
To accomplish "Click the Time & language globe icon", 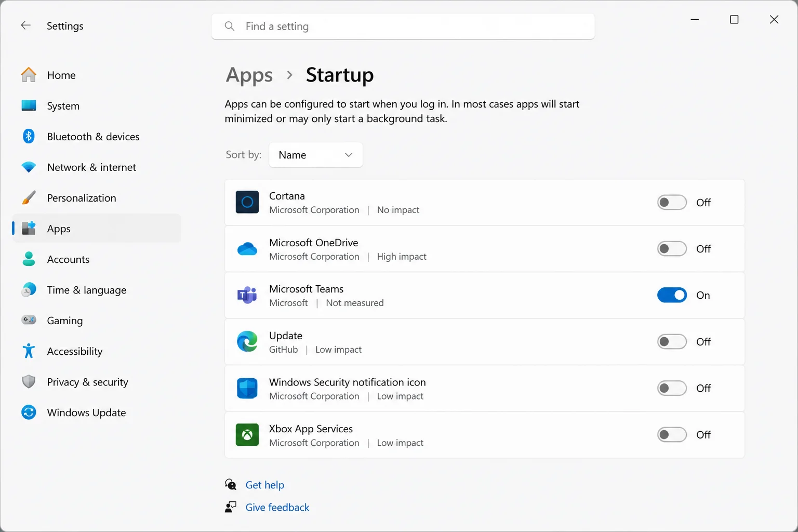I will (x=29, y=289).
